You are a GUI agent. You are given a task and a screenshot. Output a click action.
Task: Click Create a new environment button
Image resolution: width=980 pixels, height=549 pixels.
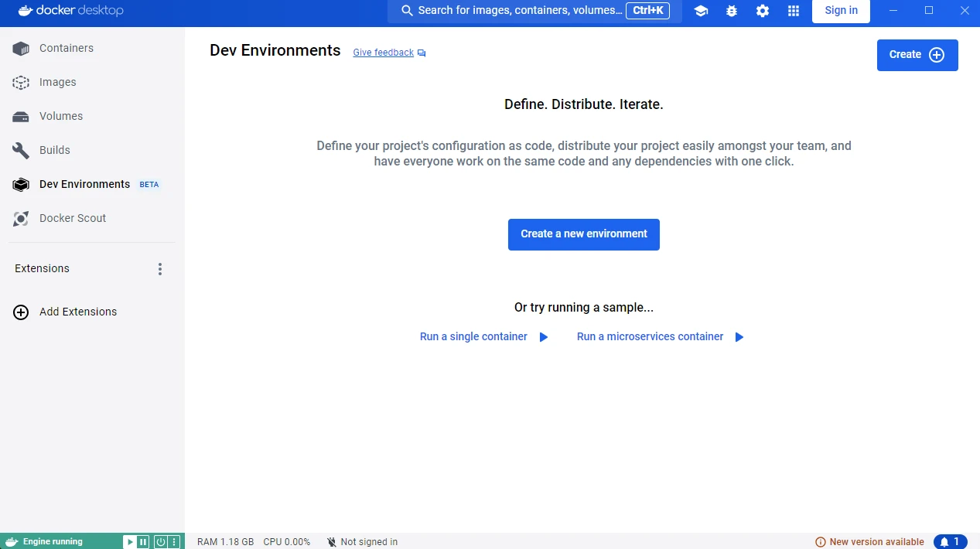(x=583, y=234)
